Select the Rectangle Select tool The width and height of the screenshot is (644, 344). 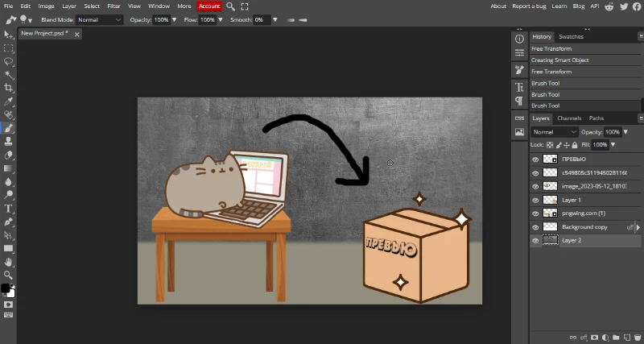8,48
